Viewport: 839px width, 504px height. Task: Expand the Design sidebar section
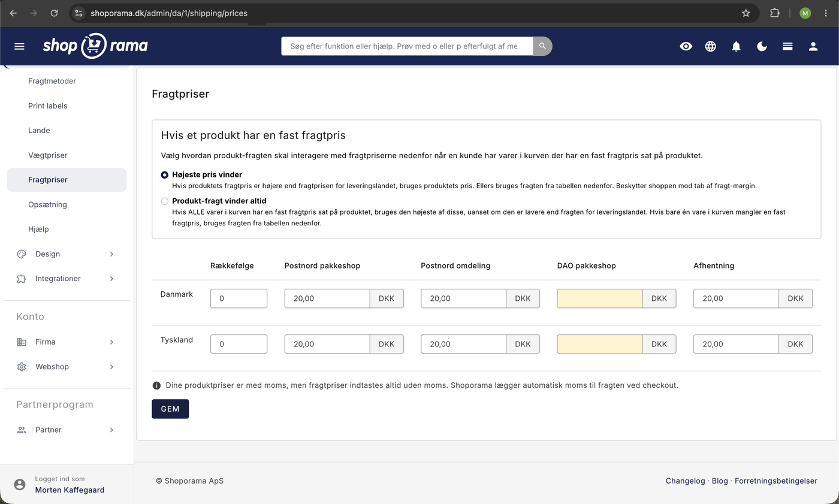[66, 254]
